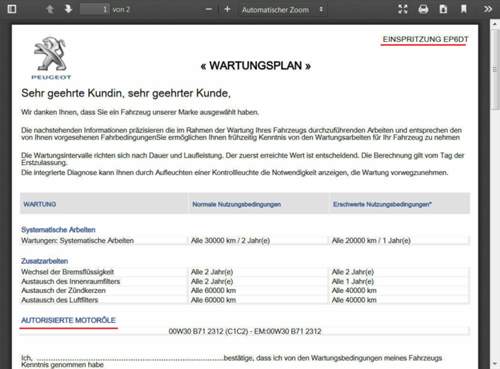This screenshot has width=500, height=369.
Task: Go to next page arrow
Action: click(x=68, y=9)
